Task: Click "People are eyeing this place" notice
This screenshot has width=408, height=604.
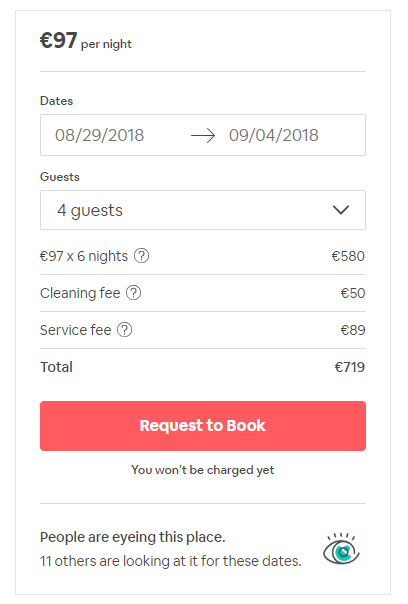Action: pos(133,537)
